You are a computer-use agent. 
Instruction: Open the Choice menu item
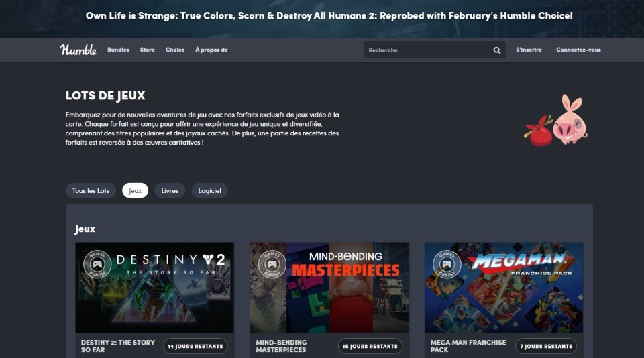click(x=175, y=50)
